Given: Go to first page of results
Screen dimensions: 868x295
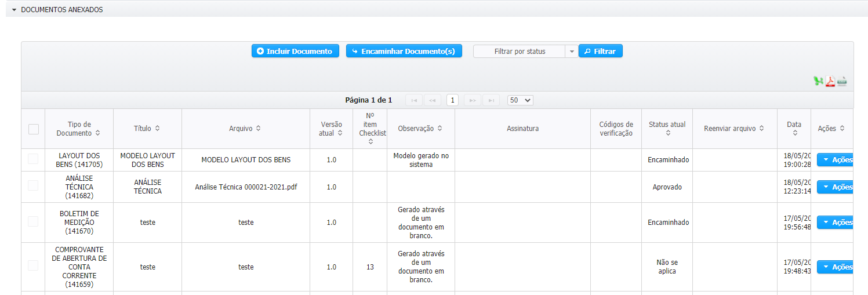Looking at the screenshot, I should (x=414, y=100).
